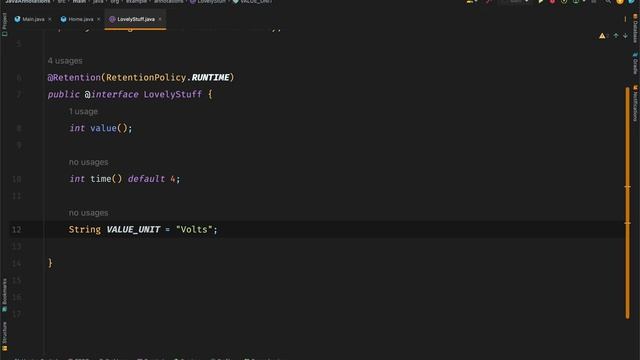This screenshot has width=640, height=360.
Task: Click the closing brace on line 14
Action: [50, 263]
